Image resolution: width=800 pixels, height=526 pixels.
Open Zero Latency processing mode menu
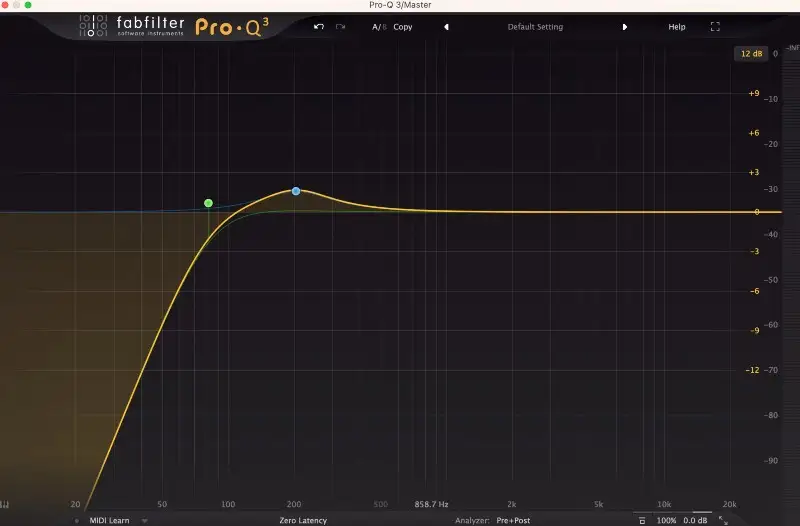pos(306,520)
